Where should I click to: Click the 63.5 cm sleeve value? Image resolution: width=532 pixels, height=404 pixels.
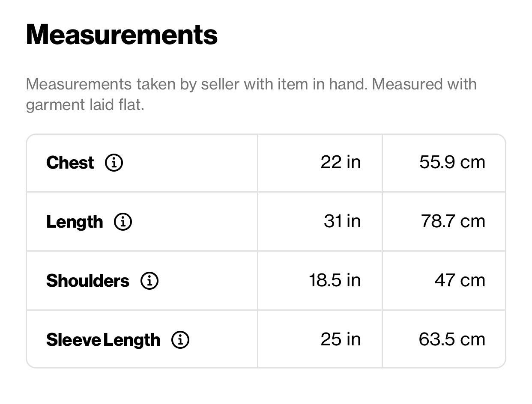pos(452,339)
